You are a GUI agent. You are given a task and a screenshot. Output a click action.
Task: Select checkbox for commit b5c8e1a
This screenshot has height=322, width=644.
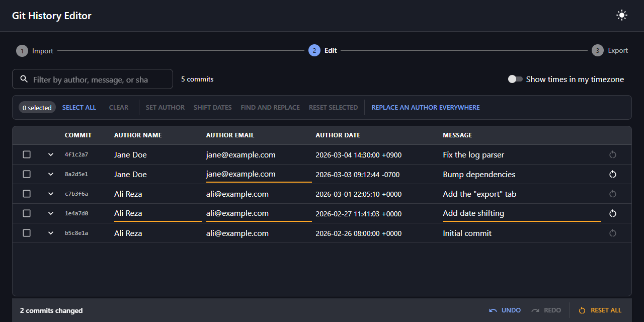pyautogui.click(x=27, y=233)
